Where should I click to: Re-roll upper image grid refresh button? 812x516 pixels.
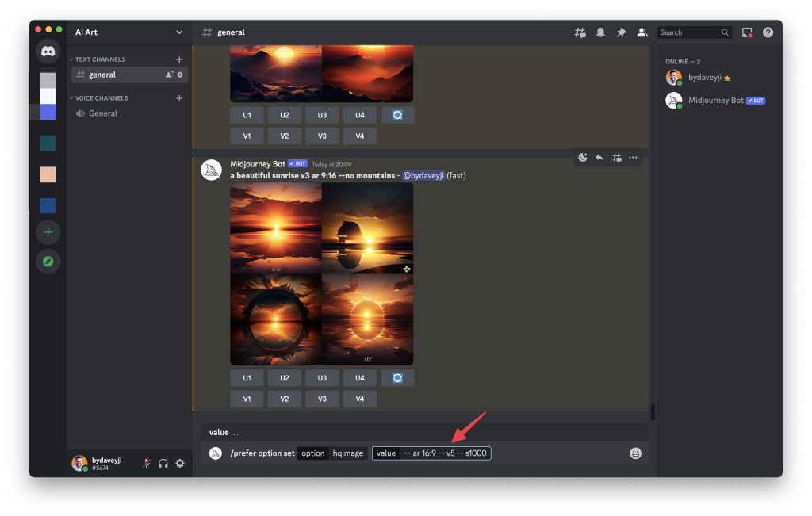[x=397, y=115]
